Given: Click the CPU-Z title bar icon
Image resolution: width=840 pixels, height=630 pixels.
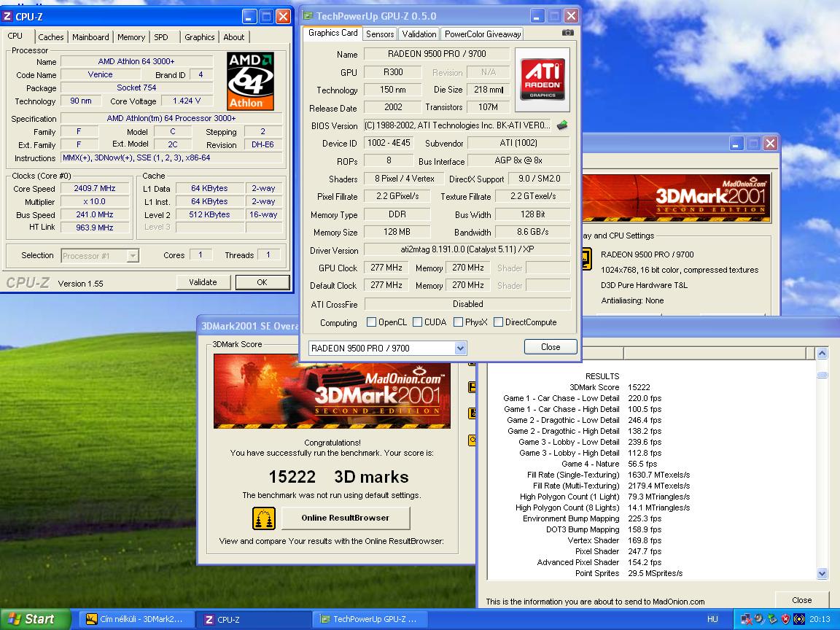Looking at the screenshot, I should coord(7,17).
